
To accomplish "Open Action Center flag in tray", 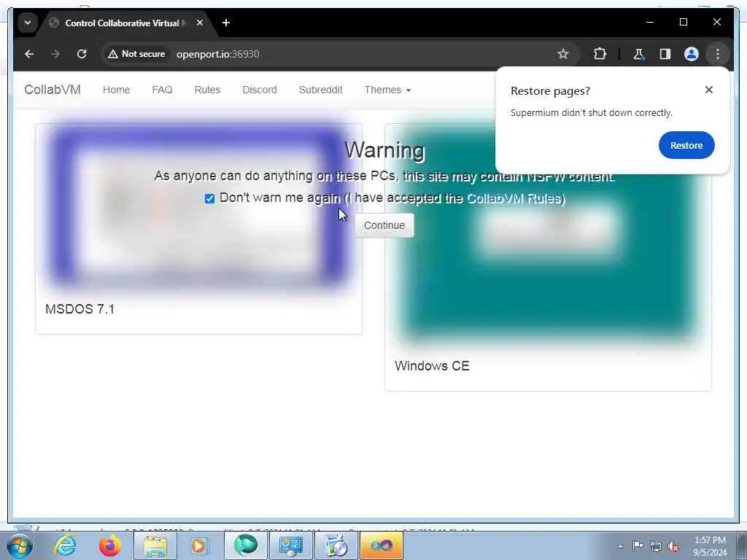I will tap(638, 545).
